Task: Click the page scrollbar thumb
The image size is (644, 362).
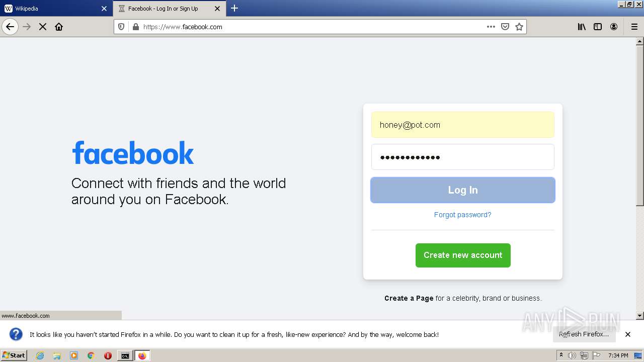Action: (640, 126)
